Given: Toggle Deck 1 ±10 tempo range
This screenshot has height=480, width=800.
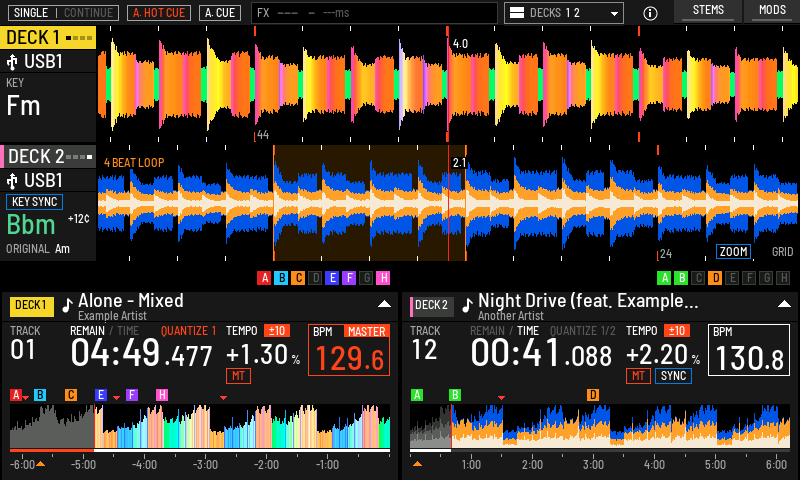Looking at the screenshot, I should tap(277, 331).
